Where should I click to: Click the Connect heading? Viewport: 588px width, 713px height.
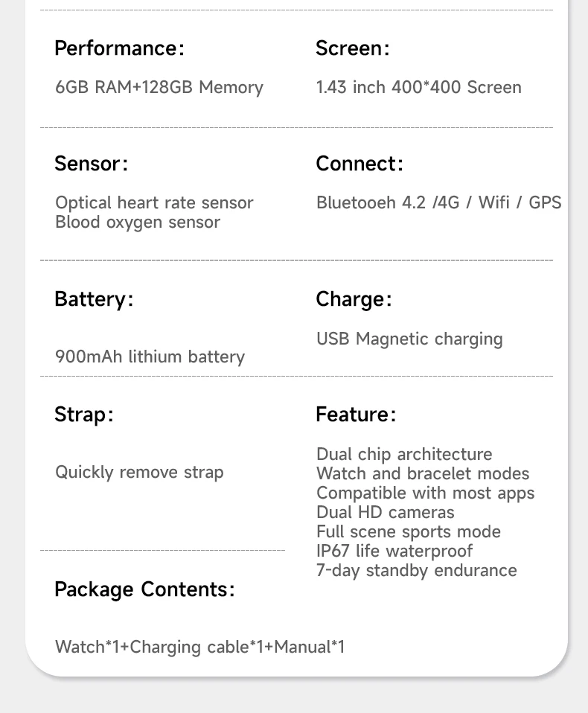[x=359, y=164]
